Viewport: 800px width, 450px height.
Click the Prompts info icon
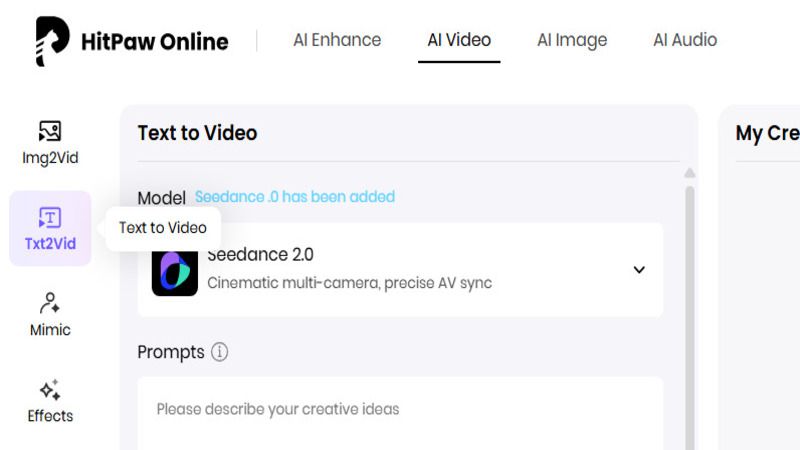point(219,352)
